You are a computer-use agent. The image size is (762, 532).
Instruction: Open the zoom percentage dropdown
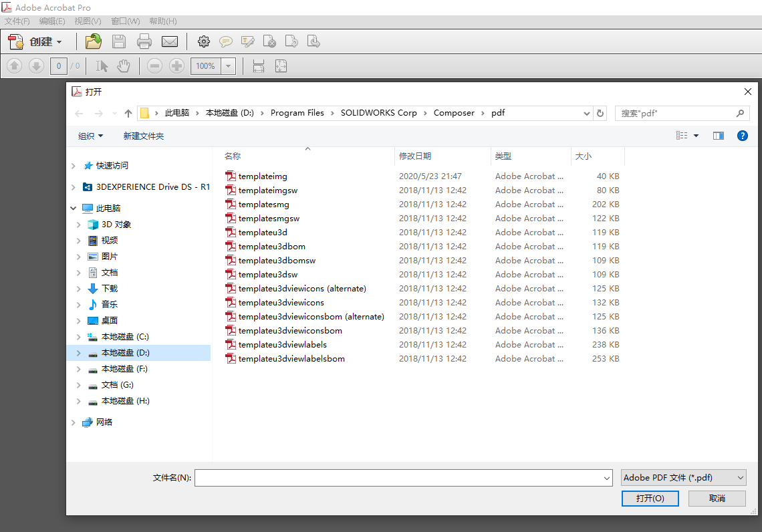[228, 65]
